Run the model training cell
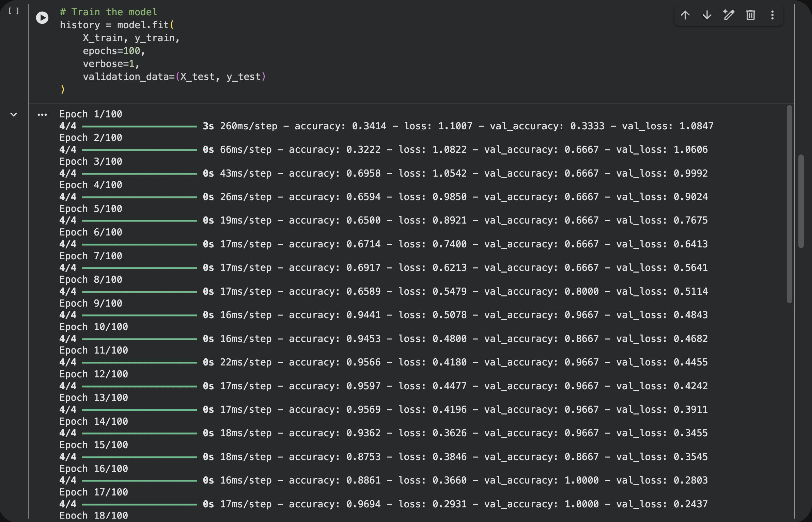The image size is (812, 522). click(42, 18)
